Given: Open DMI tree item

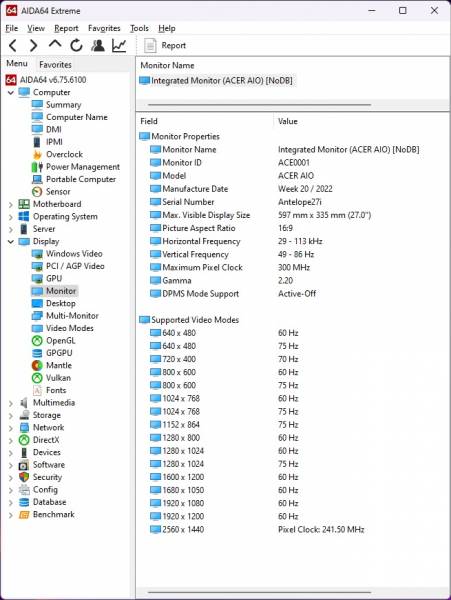Looking at the screenshot, I should coord(54,129).
